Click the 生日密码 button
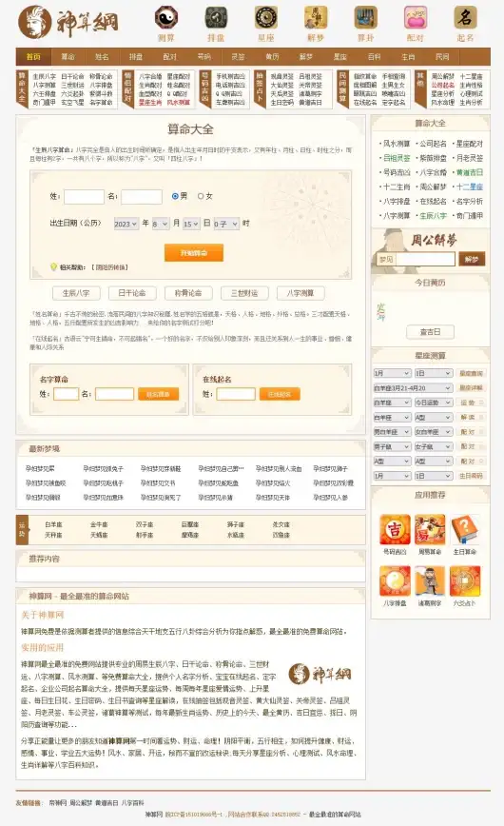 471,476
